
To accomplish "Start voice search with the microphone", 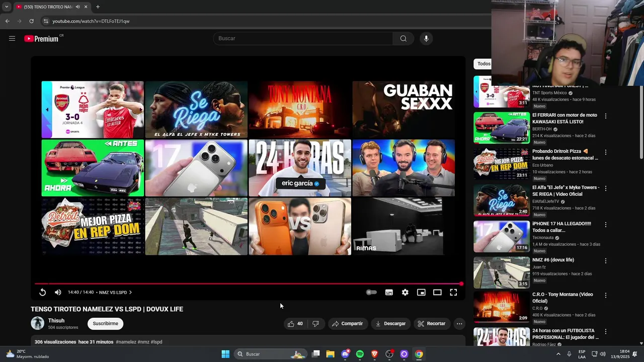I will (x=426, y=39).
